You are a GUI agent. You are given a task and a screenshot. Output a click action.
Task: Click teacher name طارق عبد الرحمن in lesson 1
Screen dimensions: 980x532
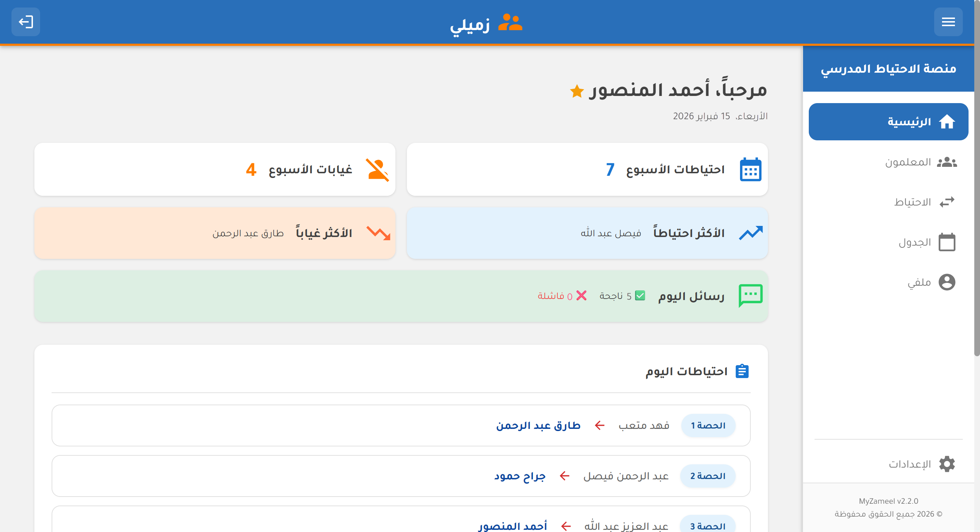(539, 426)
